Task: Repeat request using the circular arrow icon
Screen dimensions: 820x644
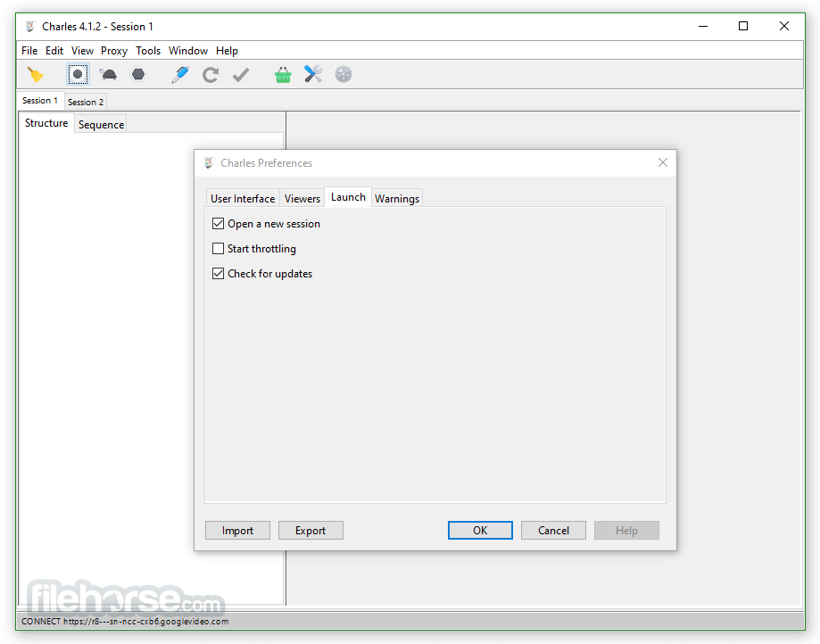Action: coord(211,75)
